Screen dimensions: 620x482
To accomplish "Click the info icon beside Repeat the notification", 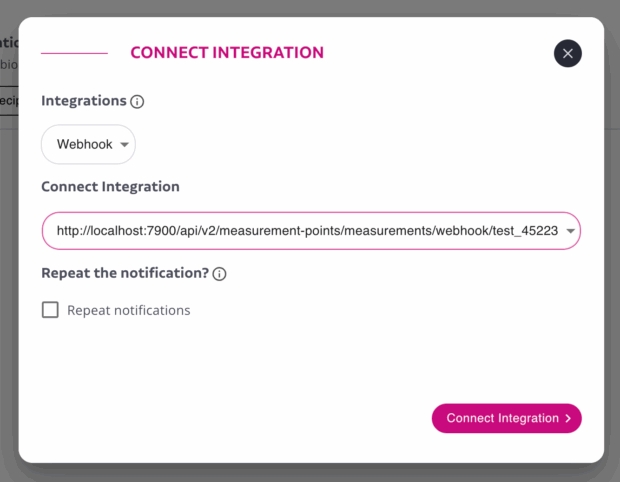I will [220, 274].
